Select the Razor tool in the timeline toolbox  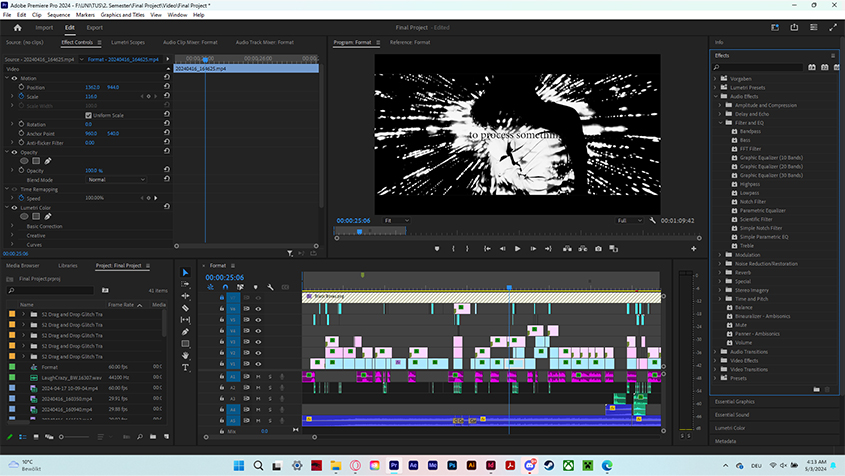185,308
